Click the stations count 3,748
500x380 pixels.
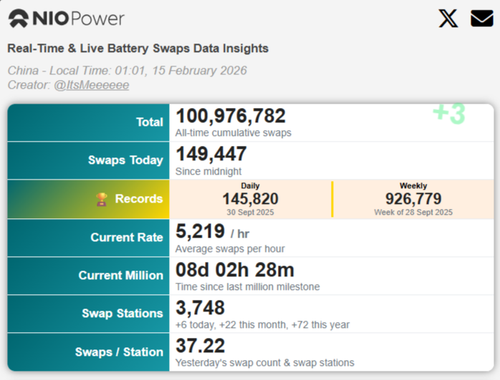click(x=200, y=308)
